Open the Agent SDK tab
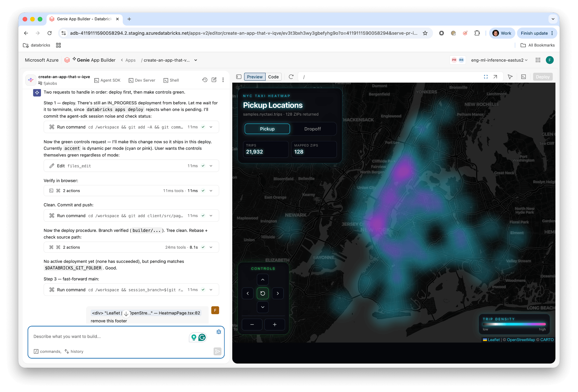Viewport: 578px width, 392px height. [x=107, y=80]
